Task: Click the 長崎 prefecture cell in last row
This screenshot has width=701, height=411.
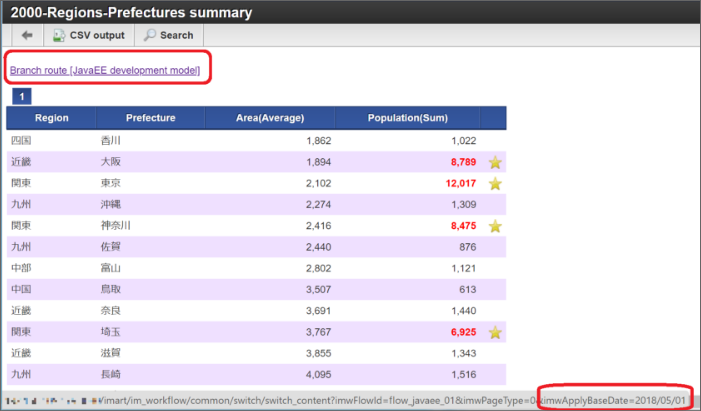Action: point(112,375)
